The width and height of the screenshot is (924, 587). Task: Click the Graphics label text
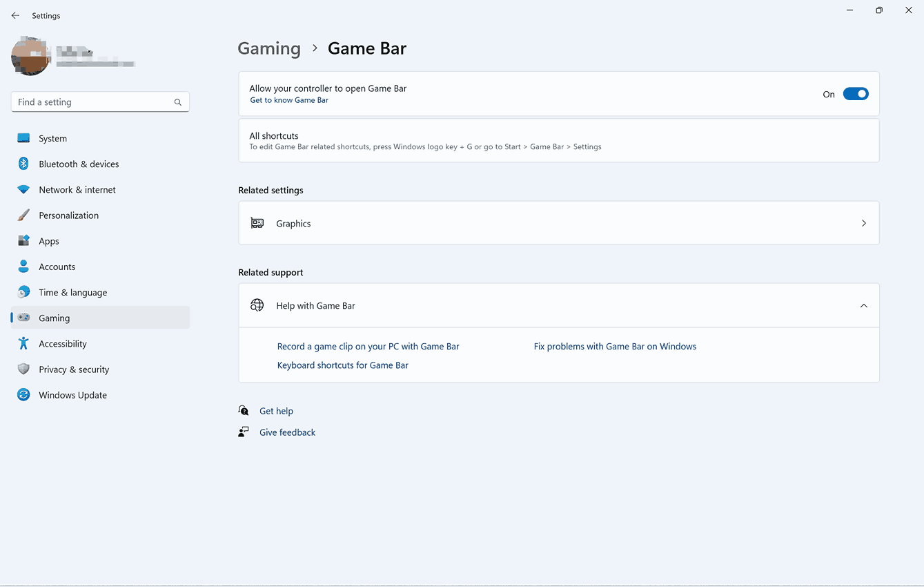(x=293, y=223)
